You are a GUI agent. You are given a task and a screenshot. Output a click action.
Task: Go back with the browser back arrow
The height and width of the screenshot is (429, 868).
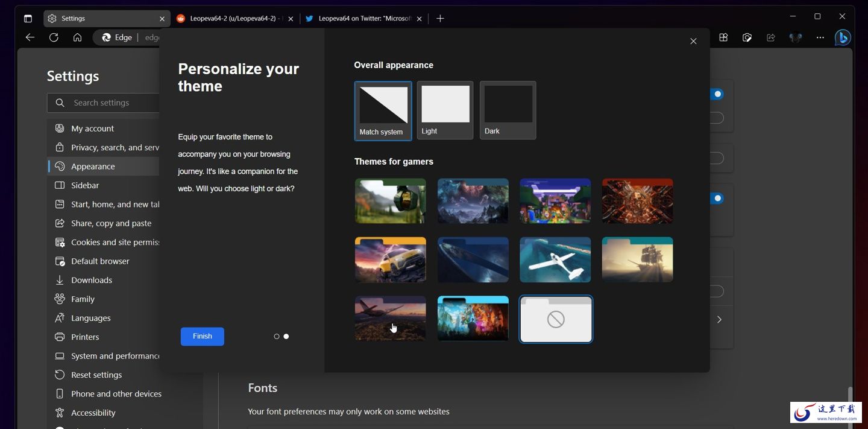tap(30, 37)
